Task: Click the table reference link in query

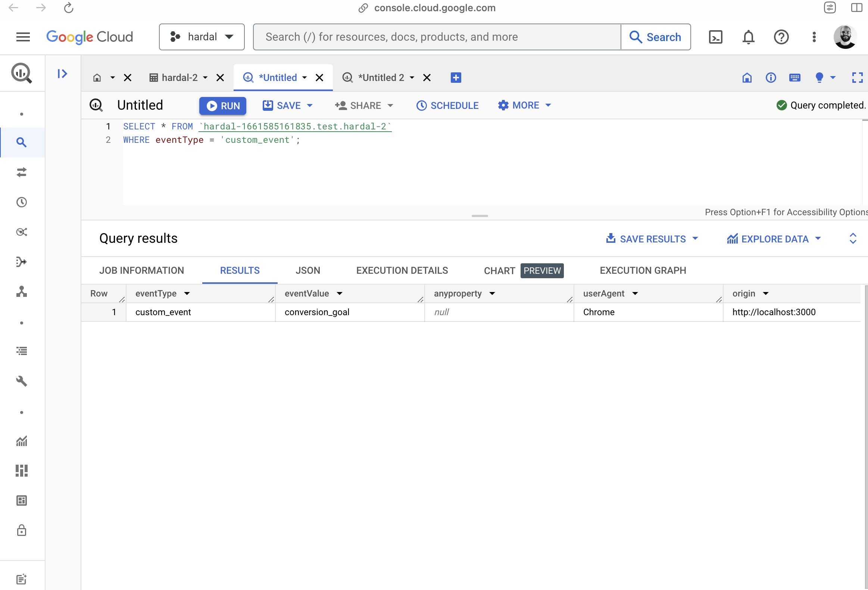Action: pyautogui.click(x=295, y=126)
